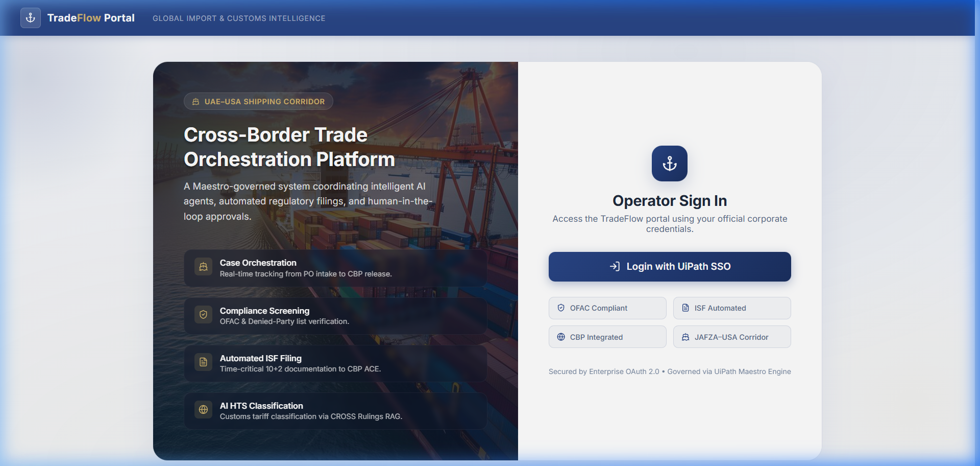Click the 'A Maestro-governed system' paragraph

(x=308, y=201)
